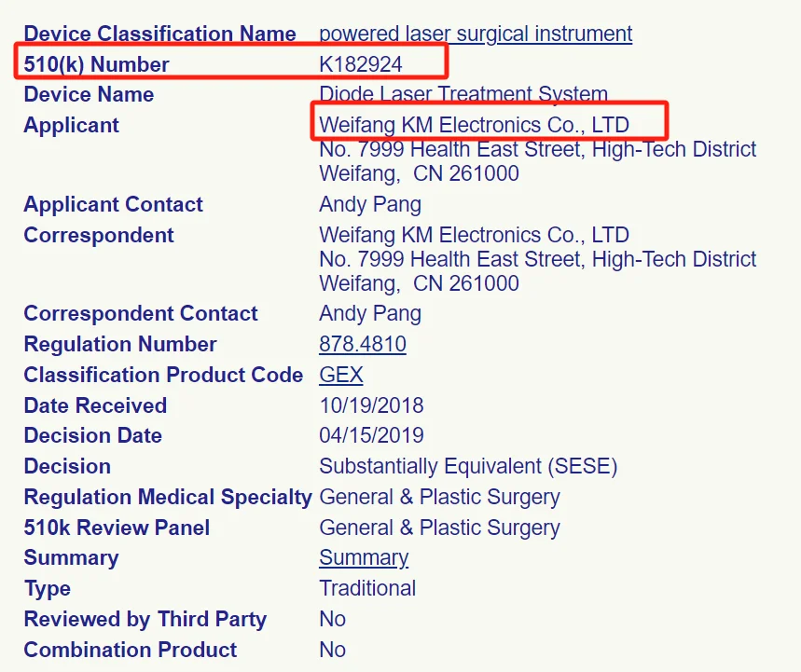Click the company name in the Applicant row
Image resolution: width=801 pixels, height=672 pixels.
(x=474, y=125)
